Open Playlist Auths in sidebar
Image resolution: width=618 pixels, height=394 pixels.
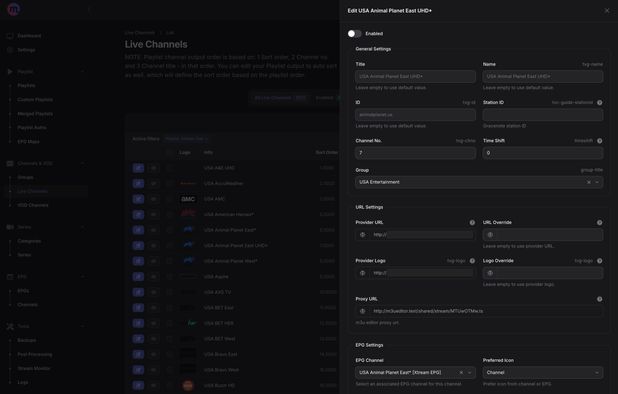(32, 128)
